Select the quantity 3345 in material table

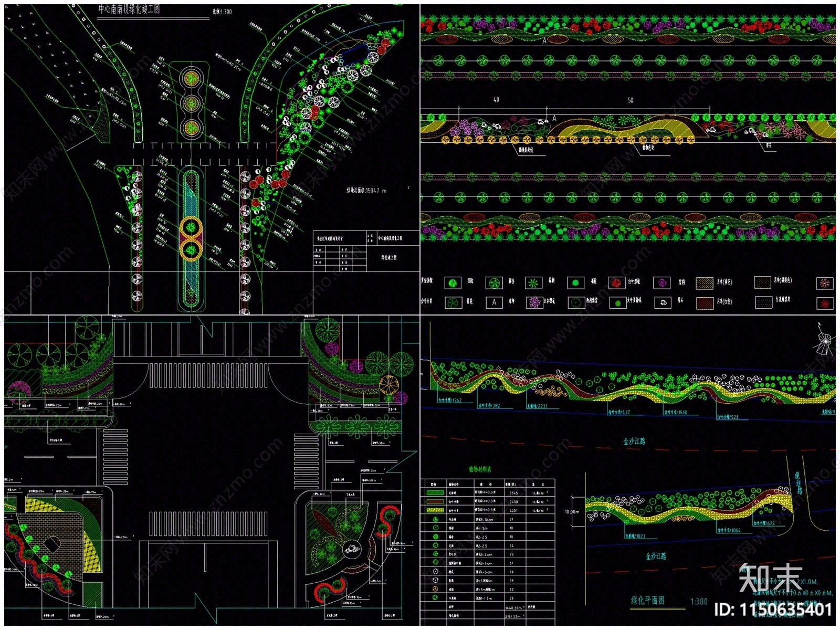pyautogui.click(x=513, y=493)
